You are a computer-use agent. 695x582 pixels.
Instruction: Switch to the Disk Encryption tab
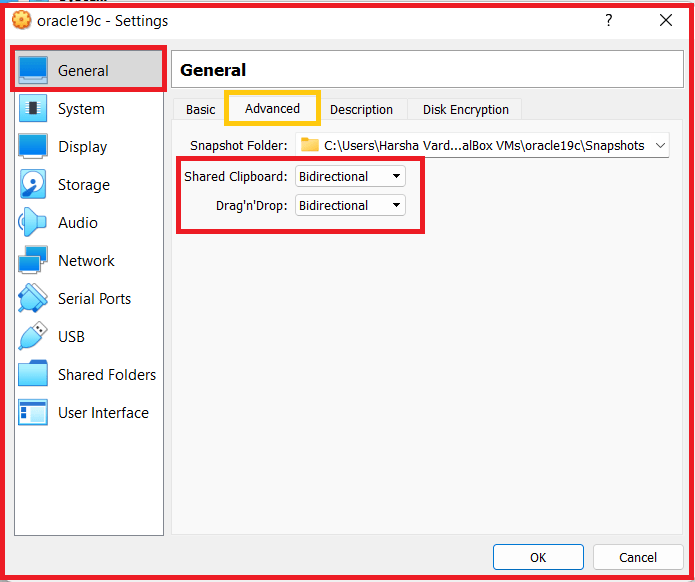465,109
